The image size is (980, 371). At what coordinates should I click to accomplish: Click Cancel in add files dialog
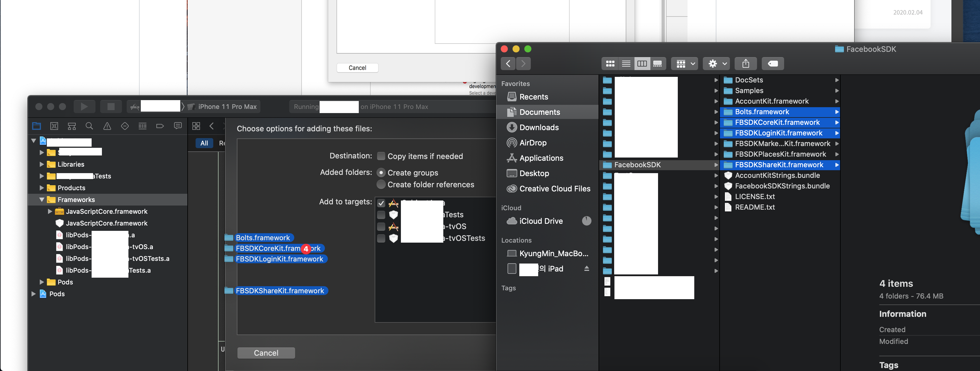266,353
